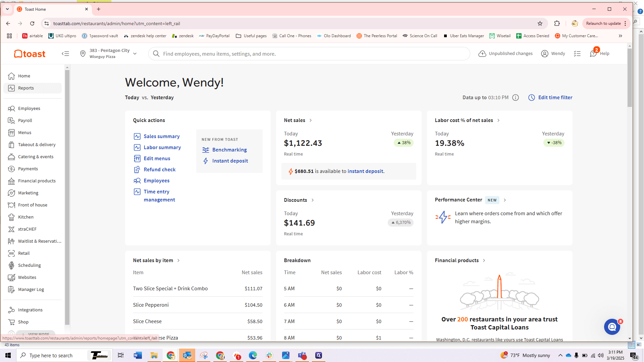Click the Marketing sidebar icon
Viewport: 644px width, 362px height.
coord(11,193)
